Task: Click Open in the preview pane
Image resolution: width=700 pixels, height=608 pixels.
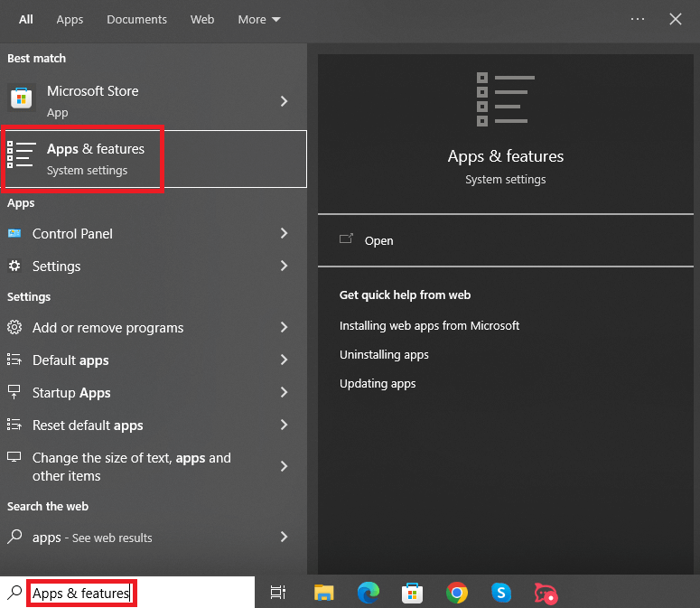Action: click(x=378, y=240)
